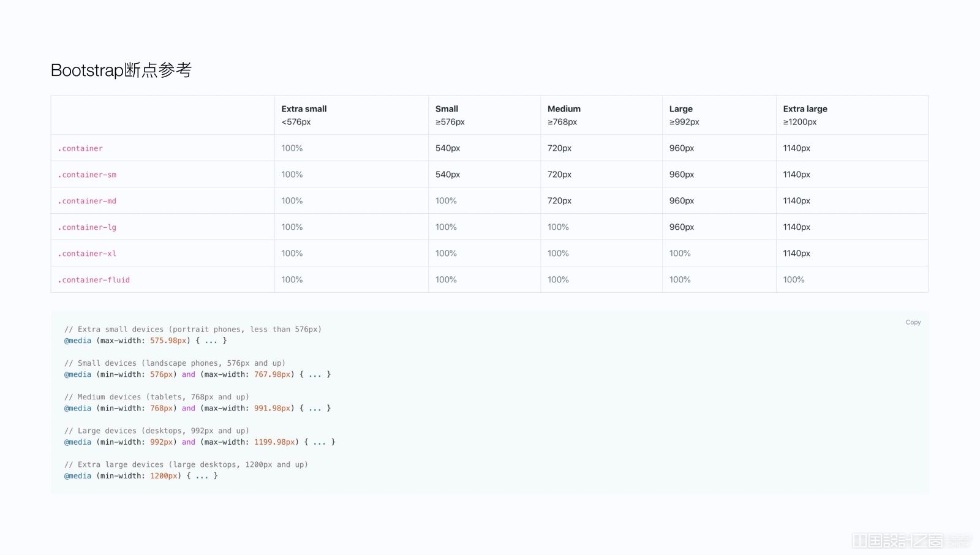980x555 pixels.
Task: Click Medium 100% in .container-lg row
Action: coord(558,227)
